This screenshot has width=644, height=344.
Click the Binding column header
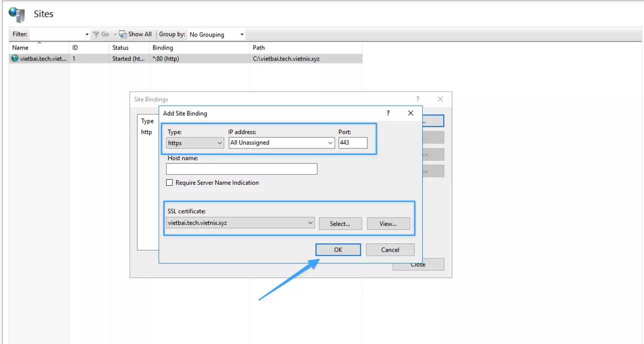pyautogui.click(x=163, y=48)
